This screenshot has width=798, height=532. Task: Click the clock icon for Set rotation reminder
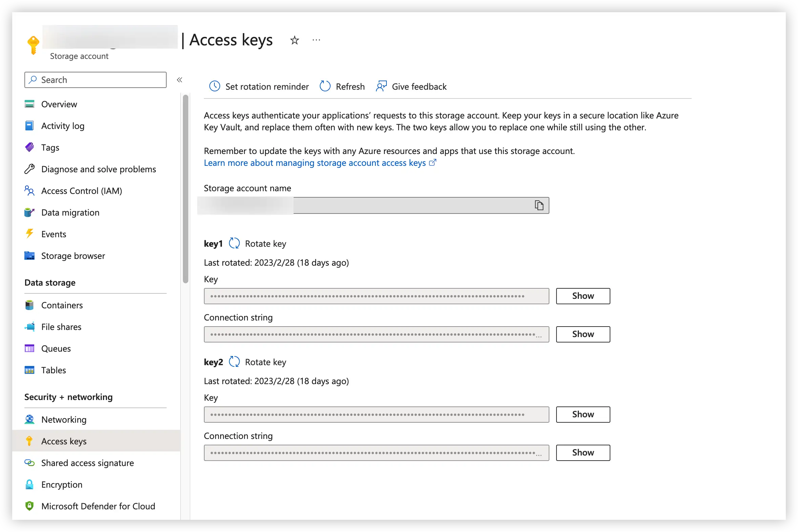click(215, 86)
